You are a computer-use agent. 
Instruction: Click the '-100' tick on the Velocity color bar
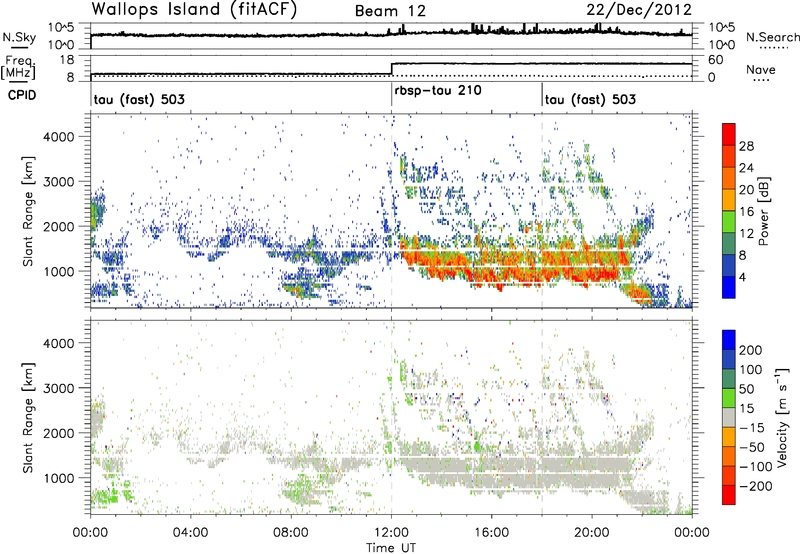pyautogui.click(x=756, y=467)
